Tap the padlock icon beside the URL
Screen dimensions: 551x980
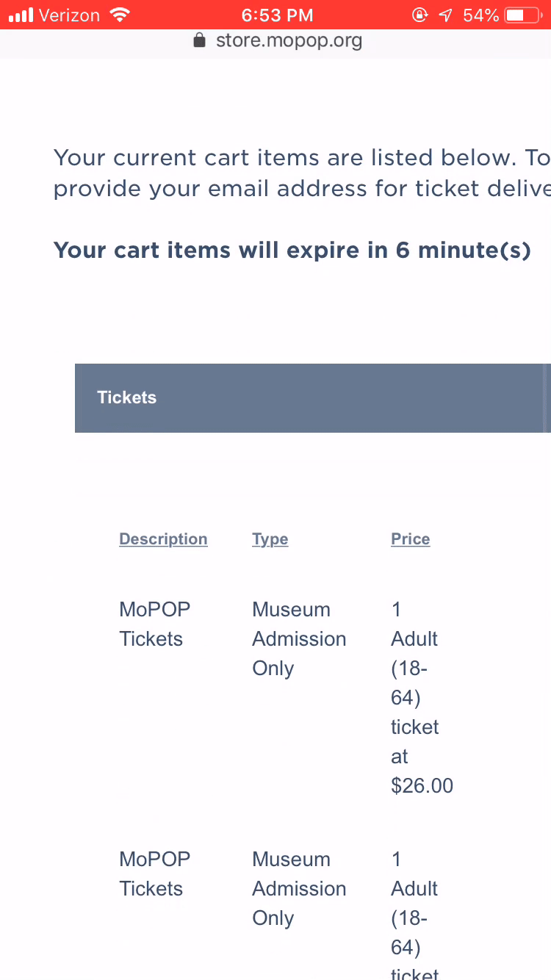199,40
